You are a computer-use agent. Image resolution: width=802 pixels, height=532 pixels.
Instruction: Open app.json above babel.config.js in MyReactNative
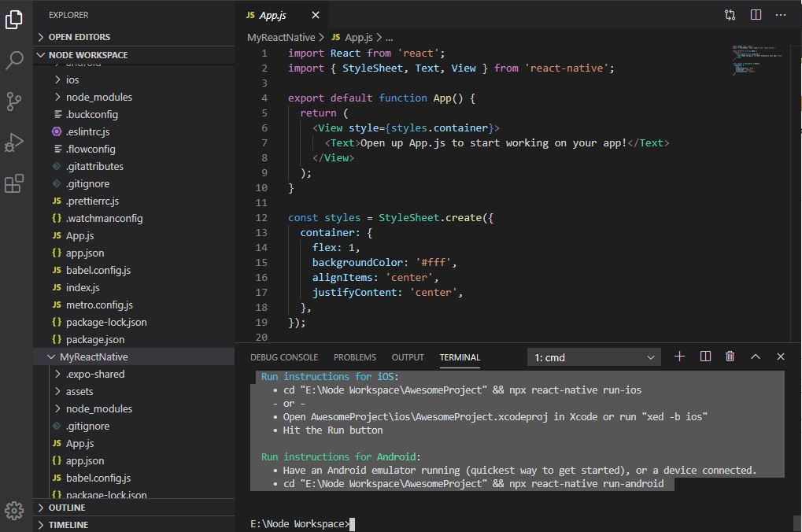point(134,461)
